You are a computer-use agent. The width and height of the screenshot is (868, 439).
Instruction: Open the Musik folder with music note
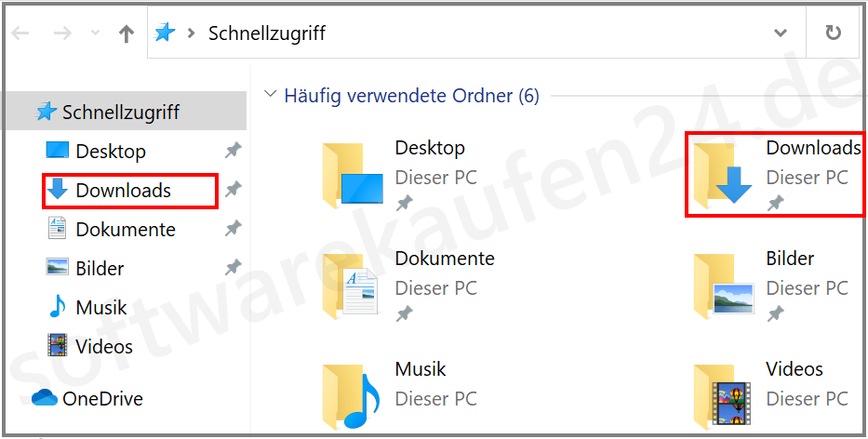pyautogui.click(x=396, y=394)
